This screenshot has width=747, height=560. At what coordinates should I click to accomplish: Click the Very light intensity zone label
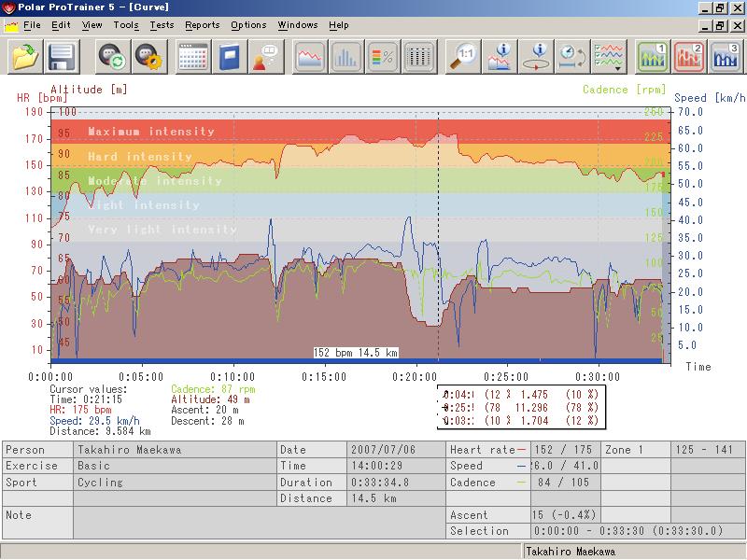tap(162, 230)
